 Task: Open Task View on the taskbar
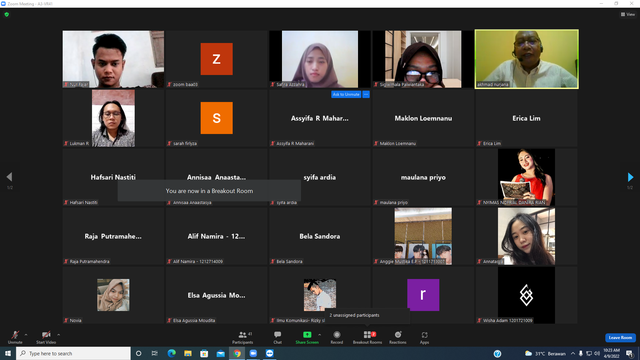pyautogui.click(x=155, y=353)
